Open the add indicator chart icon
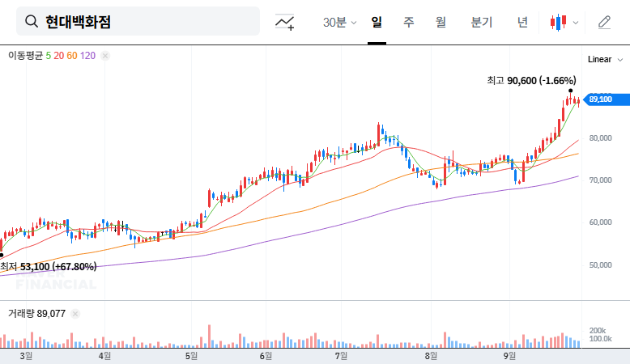630x364 pixels. pyautogui.click(x=284, y=22)
